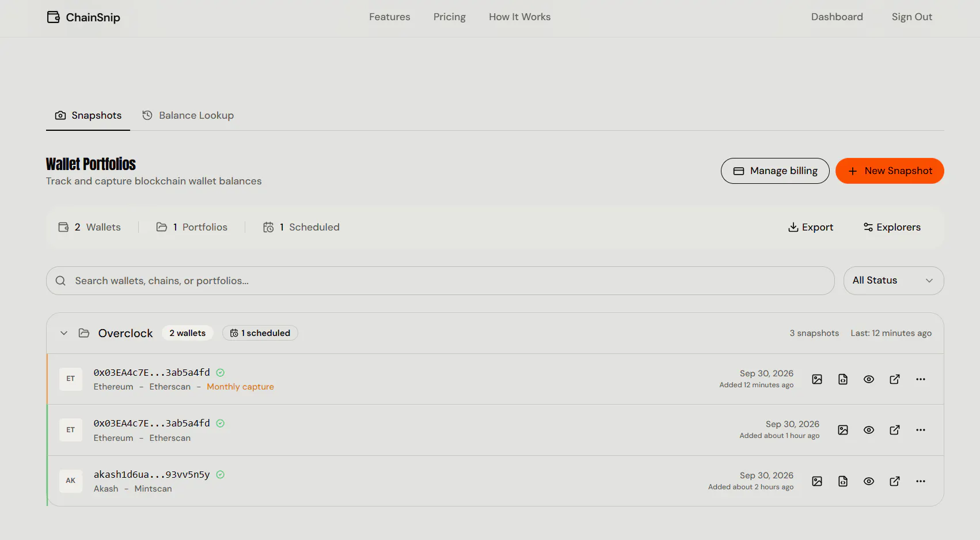The width and height of the screenshot is (980, 540).
Task: Click the Export button
Action: (x=811, y=227)
